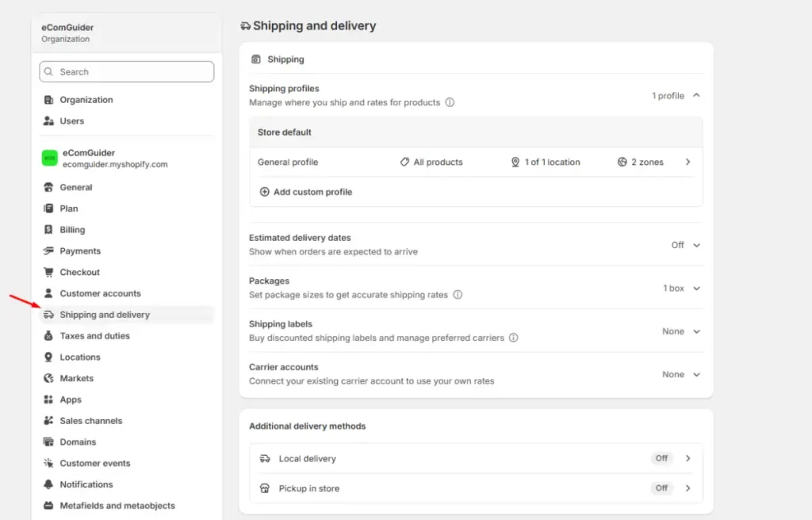812x520 pixels.
Task: Click the General storefront icon
Action: pos(48,187)
